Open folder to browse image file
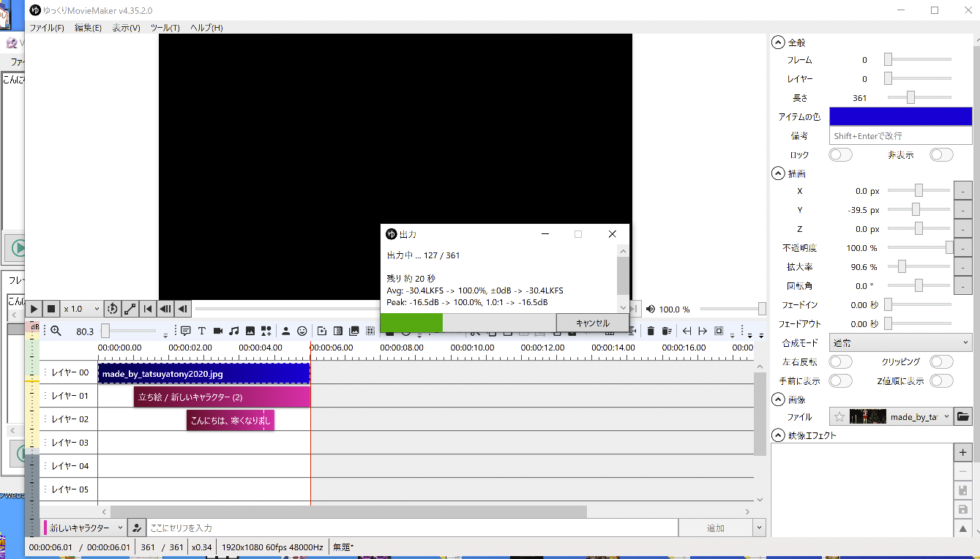Viewport: 980px width, 559px height. (x=963, y=417)
